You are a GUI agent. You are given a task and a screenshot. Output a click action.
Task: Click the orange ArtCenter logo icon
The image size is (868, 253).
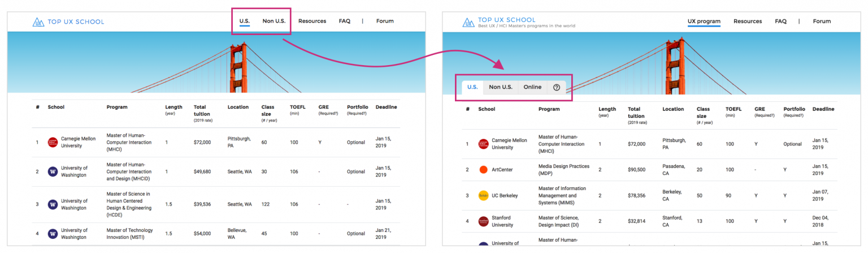(x=483, y=169)
